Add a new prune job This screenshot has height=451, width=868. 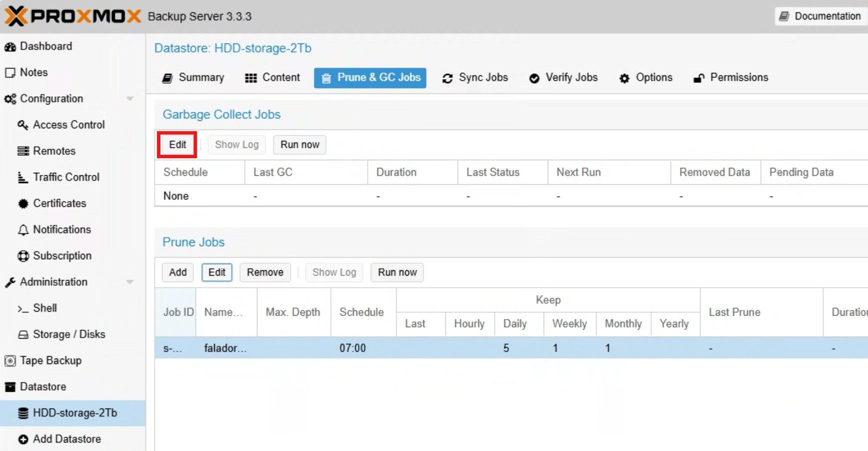(178, 273)
